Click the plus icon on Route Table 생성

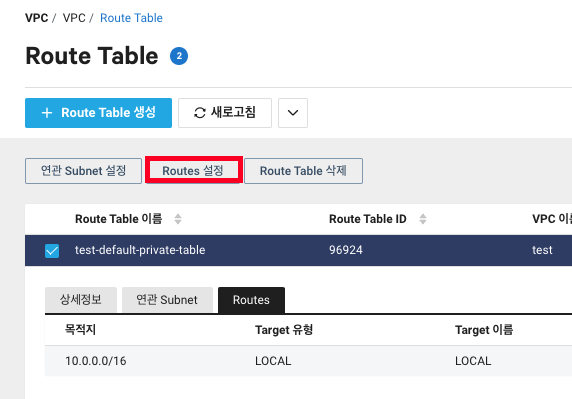(47, 113)
